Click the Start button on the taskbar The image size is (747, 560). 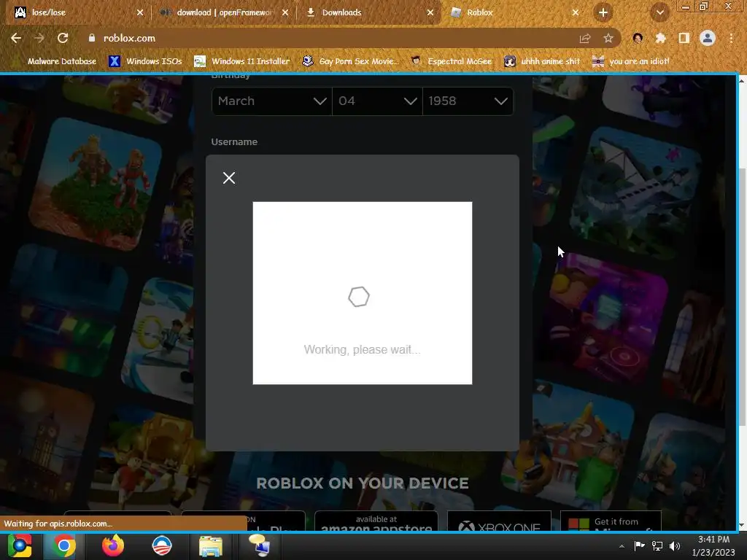click(x=20, y=545)
